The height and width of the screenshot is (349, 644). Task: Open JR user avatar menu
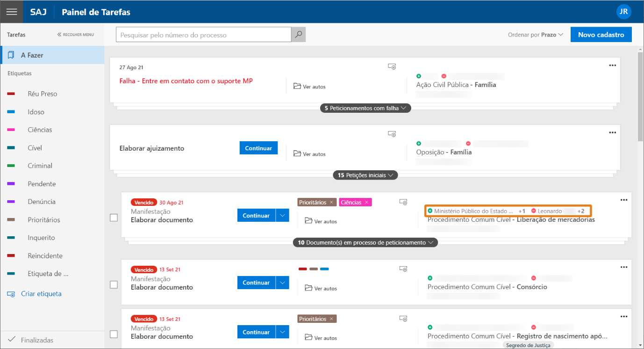click(623, 12)
